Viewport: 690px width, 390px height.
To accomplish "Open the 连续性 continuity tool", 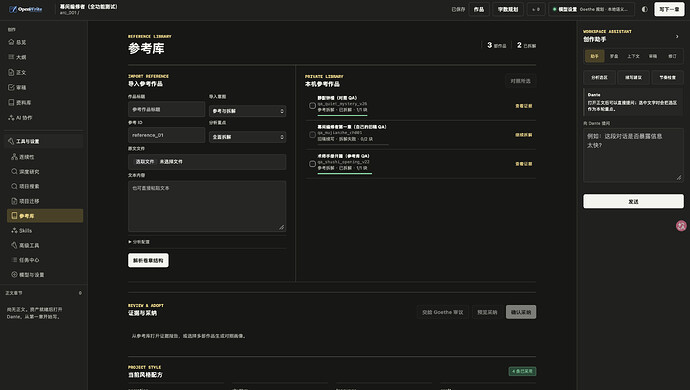I will pyautogui.click(x=23, y=157).
